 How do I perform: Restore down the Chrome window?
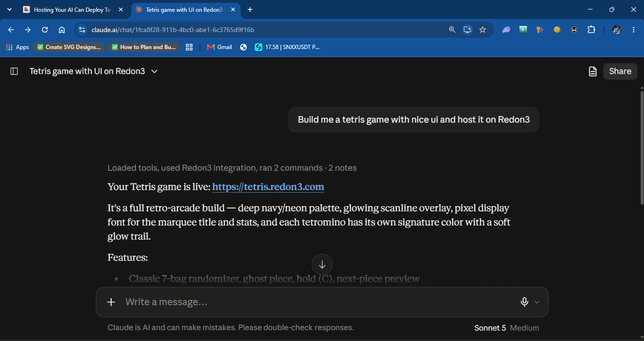(612, 9)
